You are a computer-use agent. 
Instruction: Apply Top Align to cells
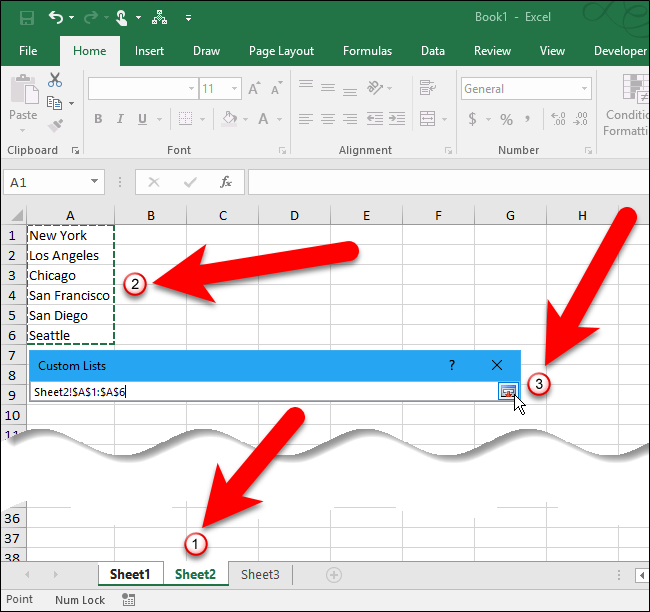tap(306, 85)
